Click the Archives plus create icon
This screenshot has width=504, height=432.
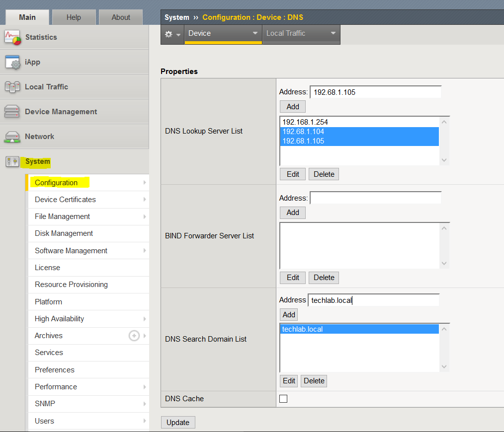[134, 336]
